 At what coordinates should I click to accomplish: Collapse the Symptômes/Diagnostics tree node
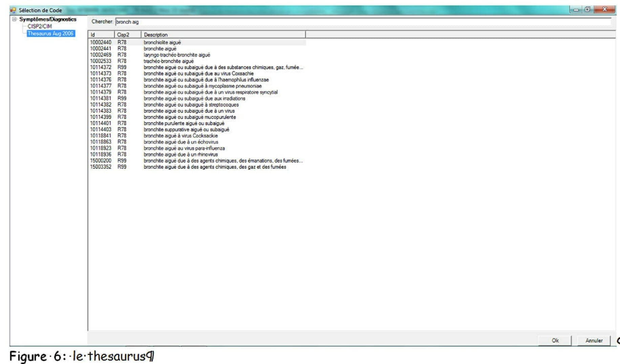click(14, 19)
